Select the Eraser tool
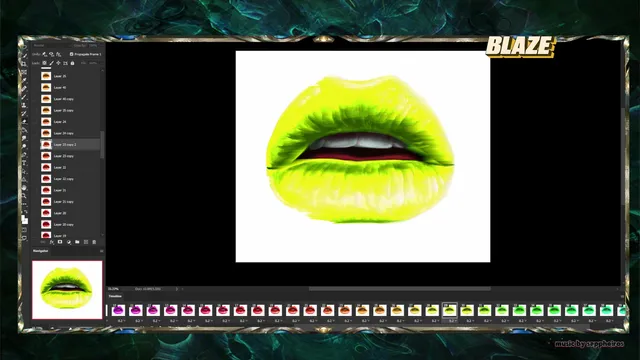 tap(24, 121)
